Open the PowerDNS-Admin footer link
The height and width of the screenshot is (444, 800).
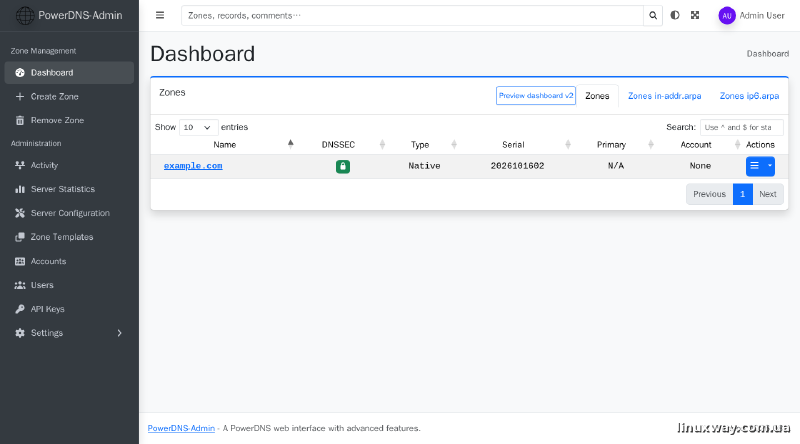click(x=181, y=428)
